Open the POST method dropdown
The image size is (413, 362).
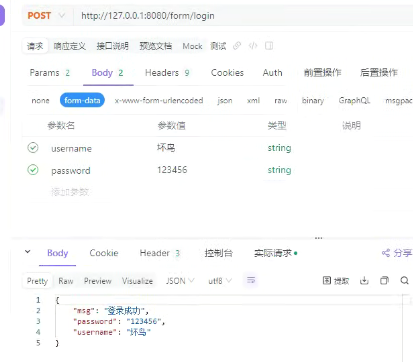[46, 16]
